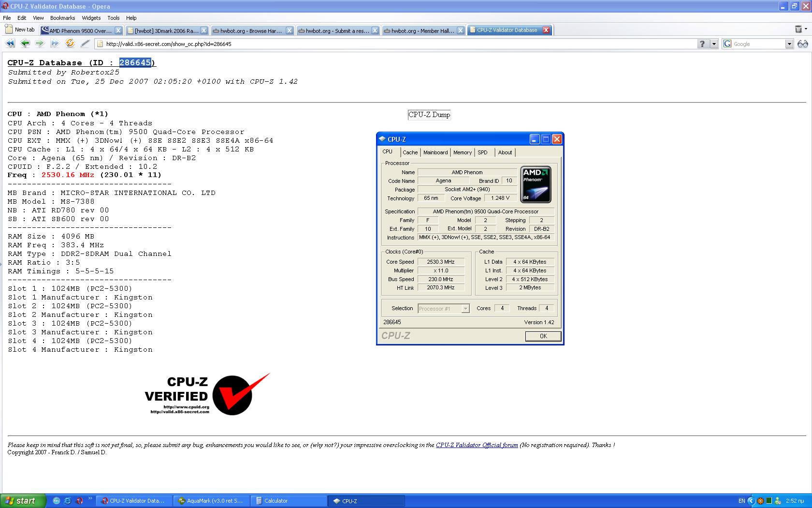Click the EN language indicator

741,501
